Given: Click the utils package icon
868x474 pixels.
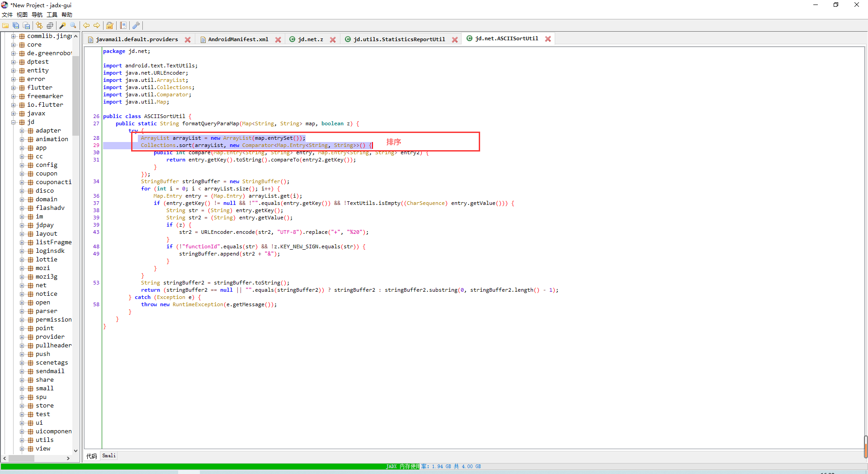Looking at the screenshot, I should pos(30,440).
